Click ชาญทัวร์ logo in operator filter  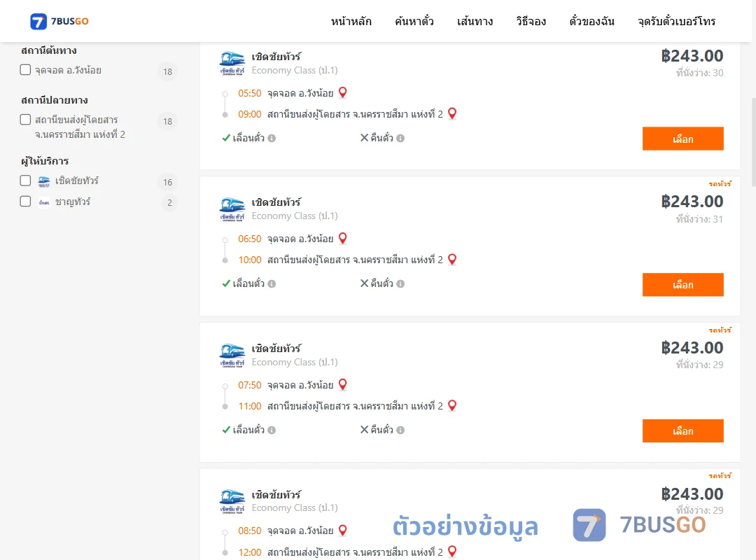point(44,202)
